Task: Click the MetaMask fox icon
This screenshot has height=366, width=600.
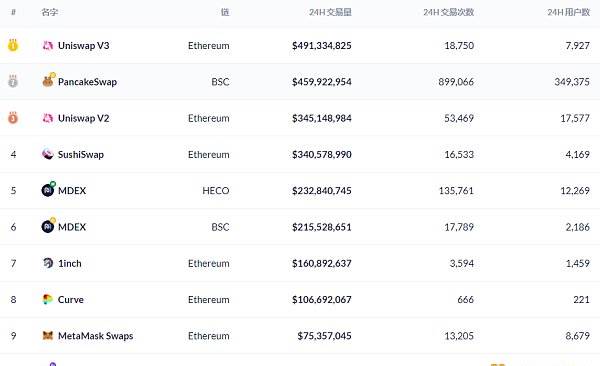Action: point(47,336)
